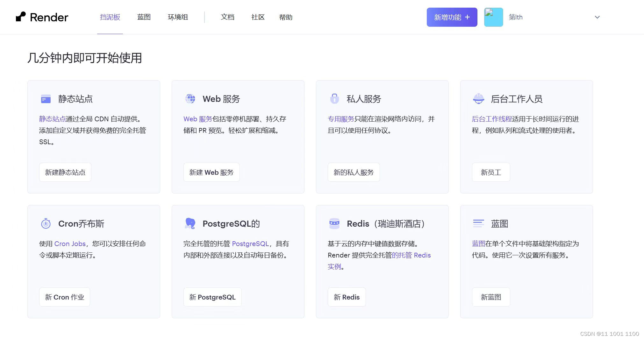Open the 环境组 tab

click(x=178, y=17)
